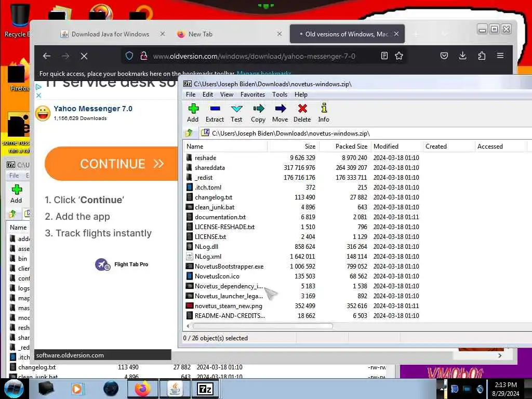Stop loading the page in Firefox
Screen dimensions: 532x399
84,56
